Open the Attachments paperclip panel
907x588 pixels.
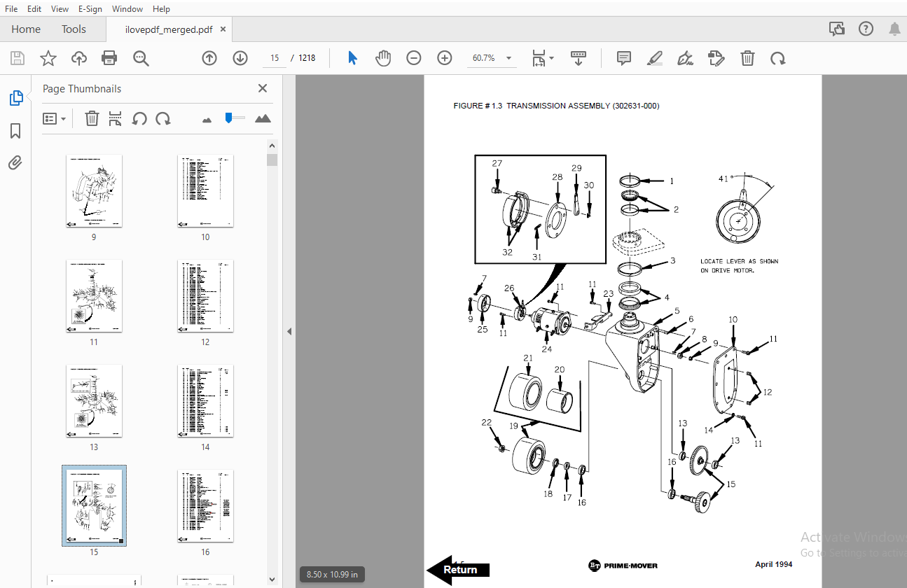coord(15,163)
